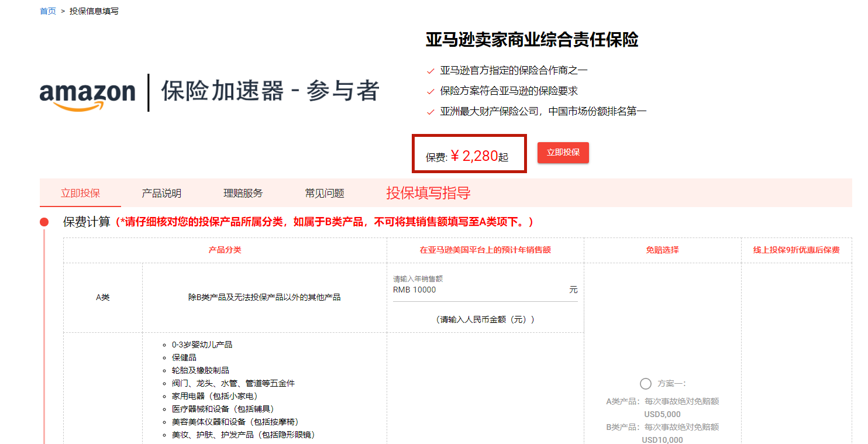This screenshot has height=444, width=868.
Task: Click the 保险加速器 - 参与者 banner text
Action: (270, 92)
